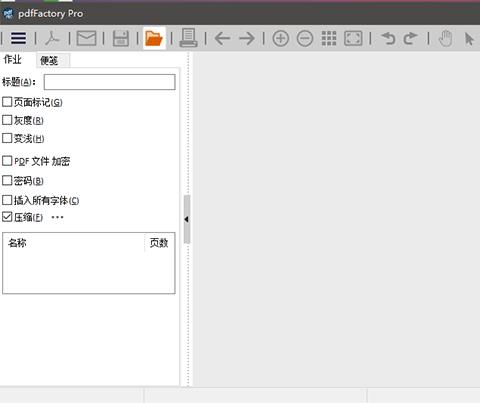
Task: Open the hamburger menu icon
Action: (18, 38)
